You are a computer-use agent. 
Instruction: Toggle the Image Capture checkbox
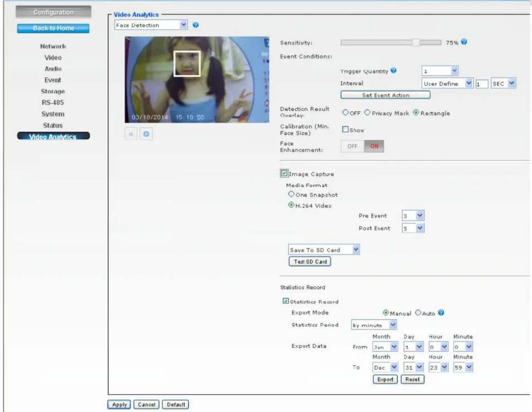click(x=284, y=173)
